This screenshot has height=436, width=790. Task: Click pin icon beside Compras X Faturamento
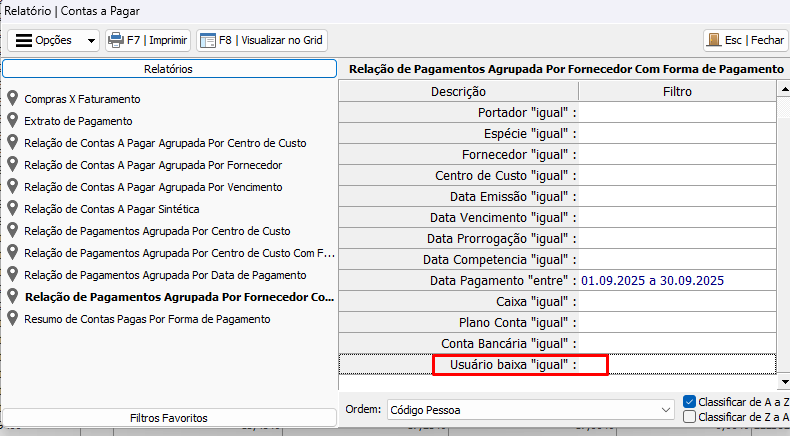tap(12, 99)
